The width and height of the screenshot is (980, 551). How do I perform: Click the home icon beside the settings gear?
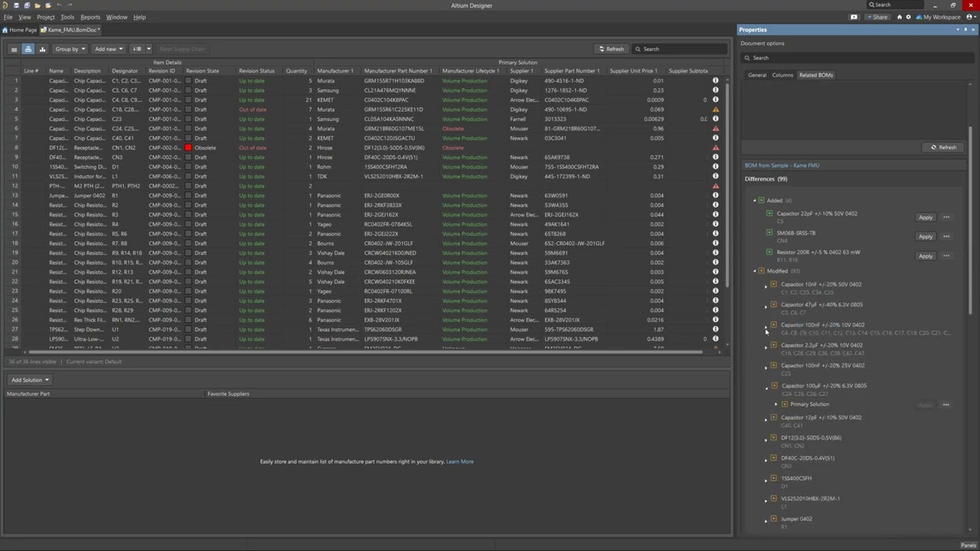coord(900,17)
